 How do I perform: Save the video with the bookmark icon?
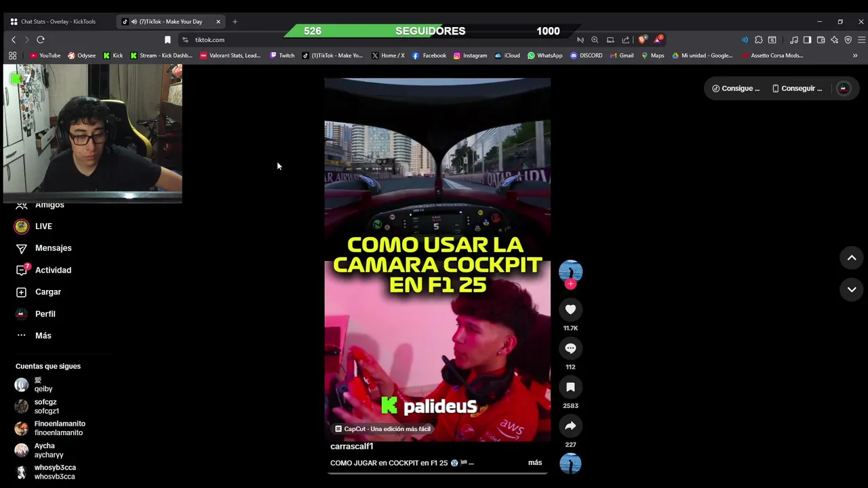(570, 387)
